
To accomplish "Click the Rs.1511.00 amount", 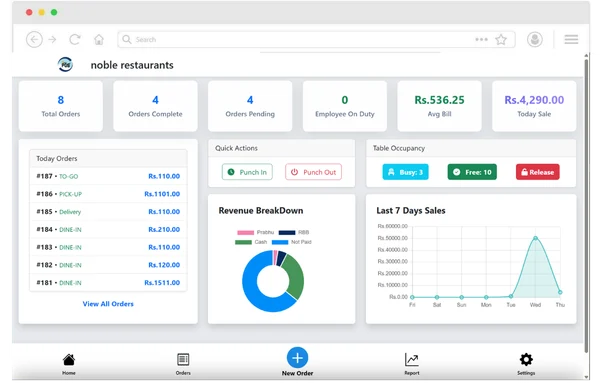I will point(162,283).
